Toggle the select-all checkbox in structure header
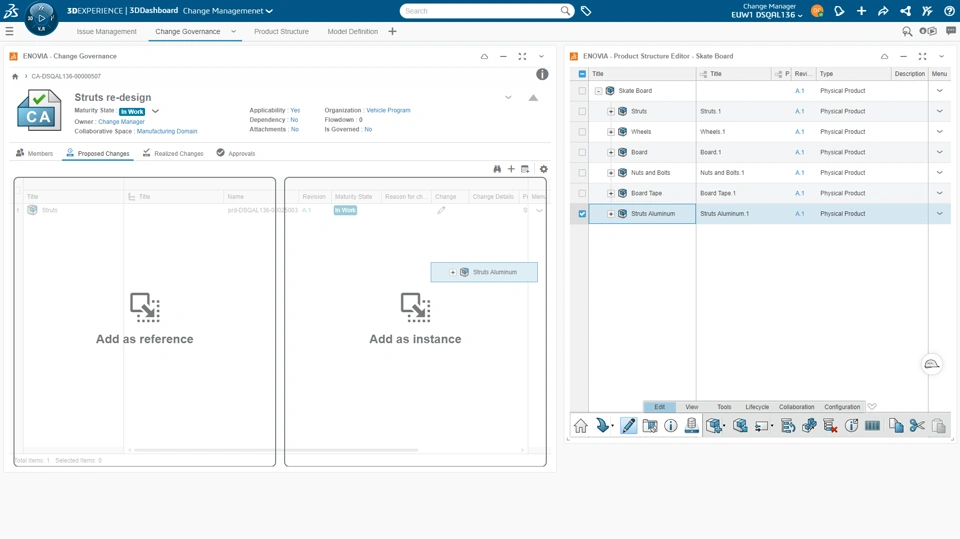 point(582,74)
